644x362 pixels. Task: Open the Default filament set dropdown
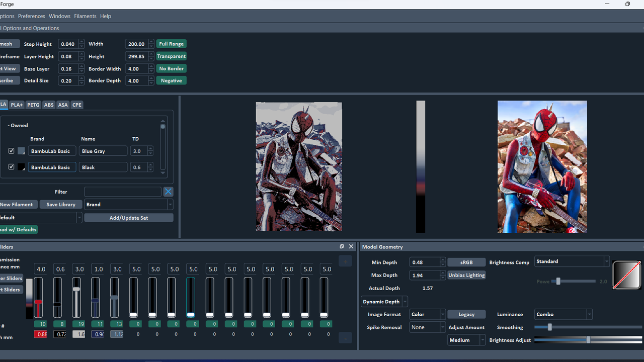tap(40, 218)
